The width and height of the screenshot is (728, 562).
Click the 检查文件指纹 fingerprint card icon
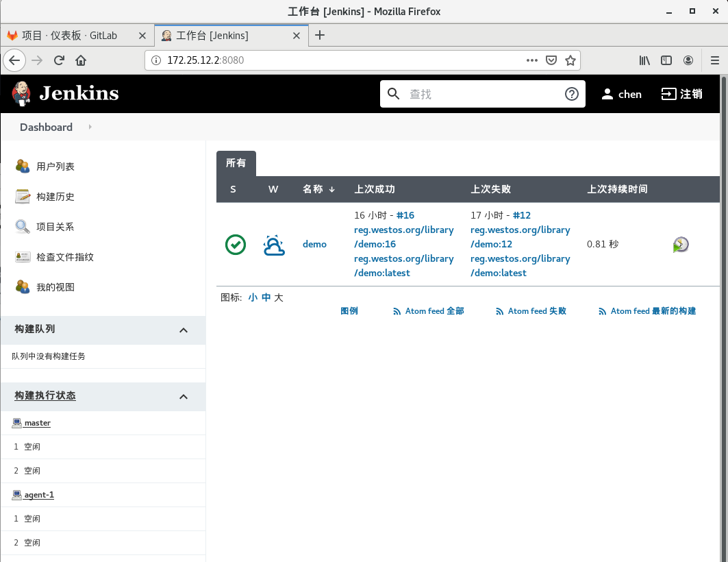tap(23, 256)
